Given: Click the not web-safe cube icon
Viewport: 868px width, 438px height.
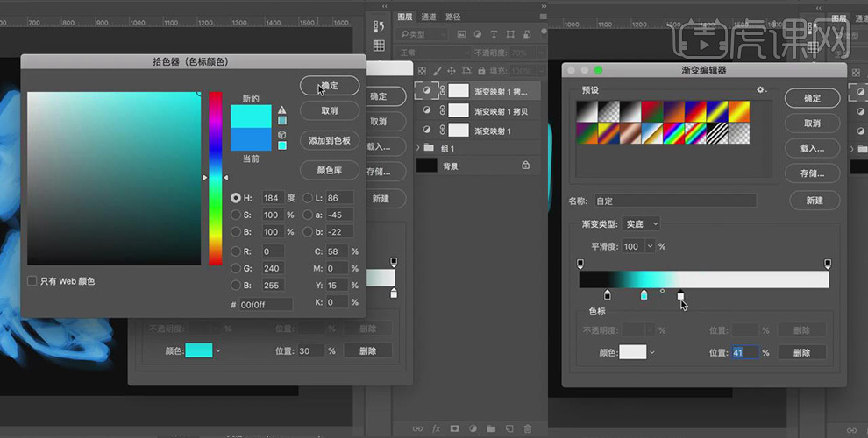Looking at the screenshot, I should click(x=282, y=134).
